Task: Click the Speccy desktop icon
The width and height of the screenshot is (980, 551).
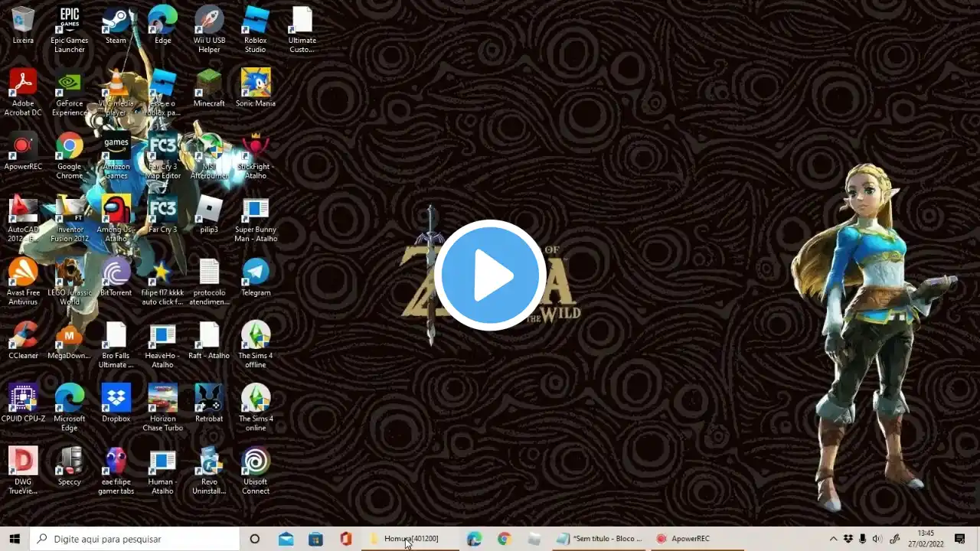Action: pyautogui.click(x=70, y=466)
